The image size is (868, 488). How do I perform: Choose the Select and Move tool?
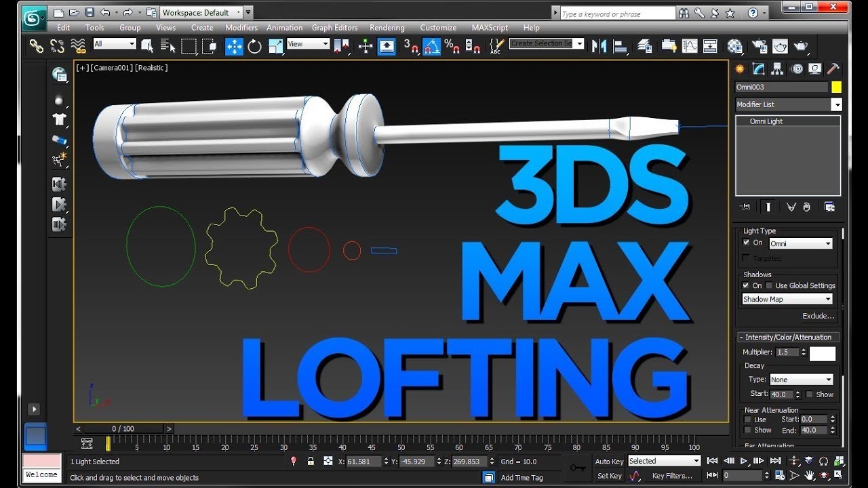tap(234, 46)
